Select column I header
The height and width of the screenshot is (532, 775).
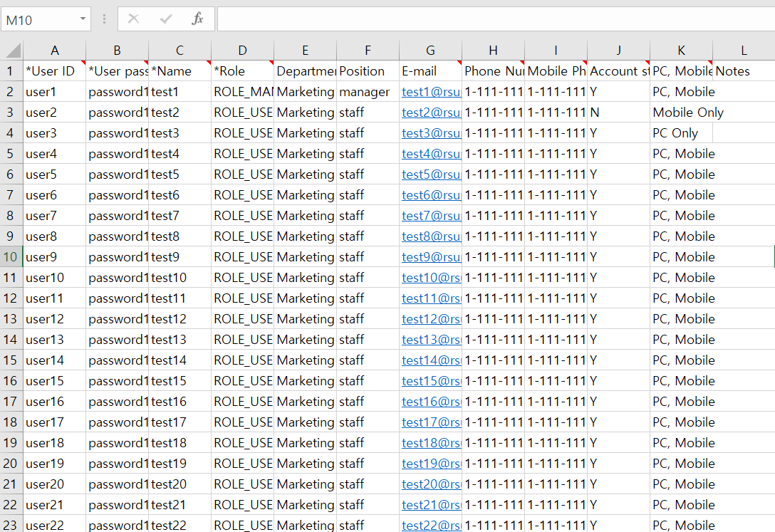[x=556, y=51]
